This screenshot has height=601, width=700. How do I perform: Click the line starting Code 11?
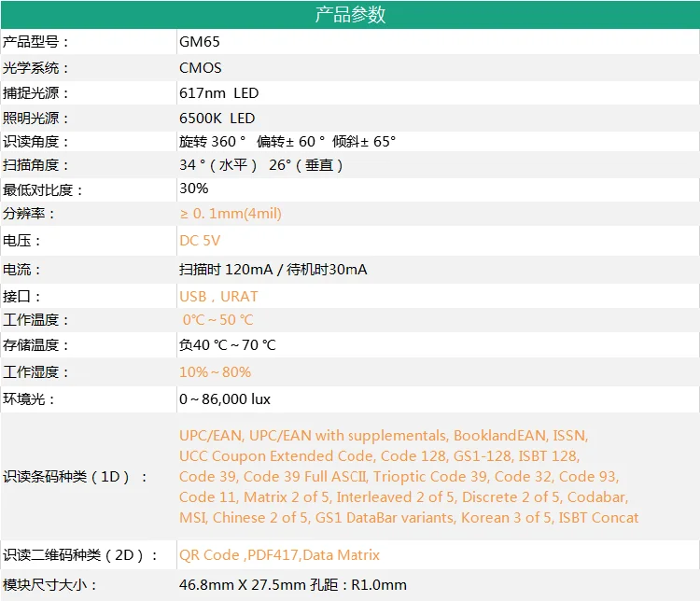pyautogui.click(x=403, y=497)
